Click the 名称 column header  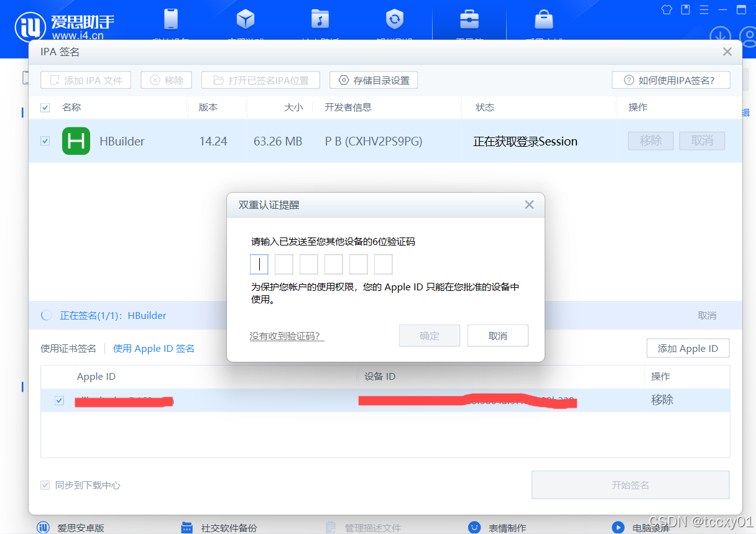coord(71,108)
